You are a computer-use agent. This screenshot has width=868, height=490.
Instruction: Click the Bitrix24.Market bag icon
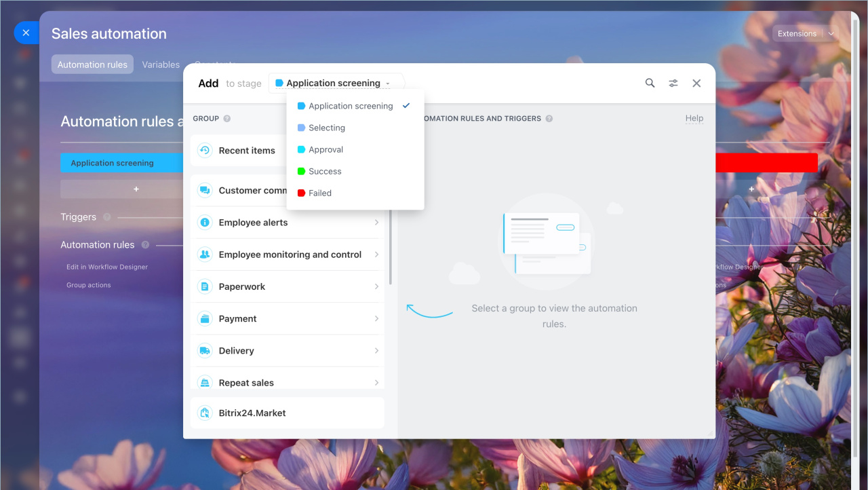coord(205,413)
